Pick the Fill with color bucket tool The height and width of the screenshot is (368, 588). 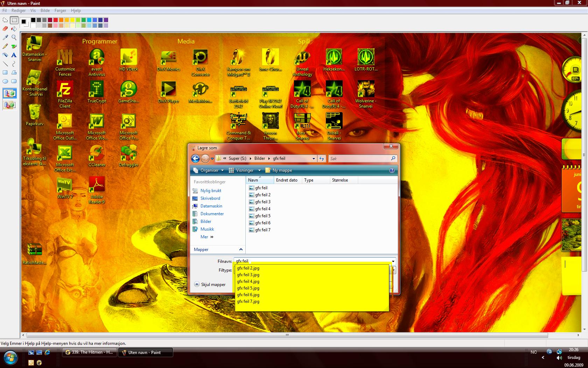14,29
